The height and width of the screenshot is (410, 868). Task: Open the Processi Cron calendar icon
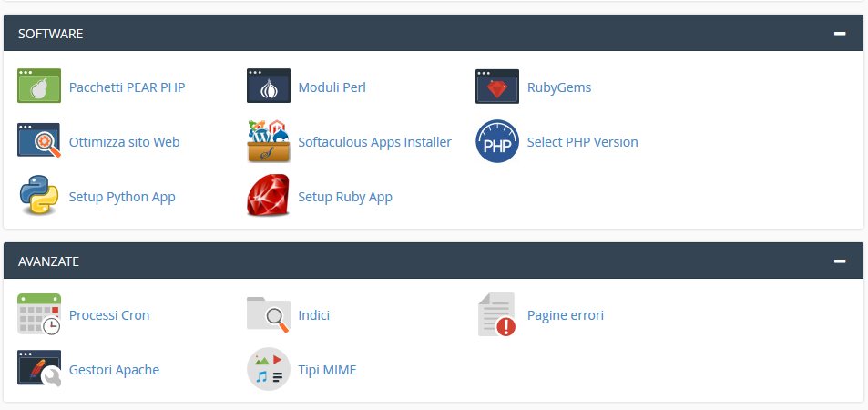pyautogui.click(x=39, y=314)
